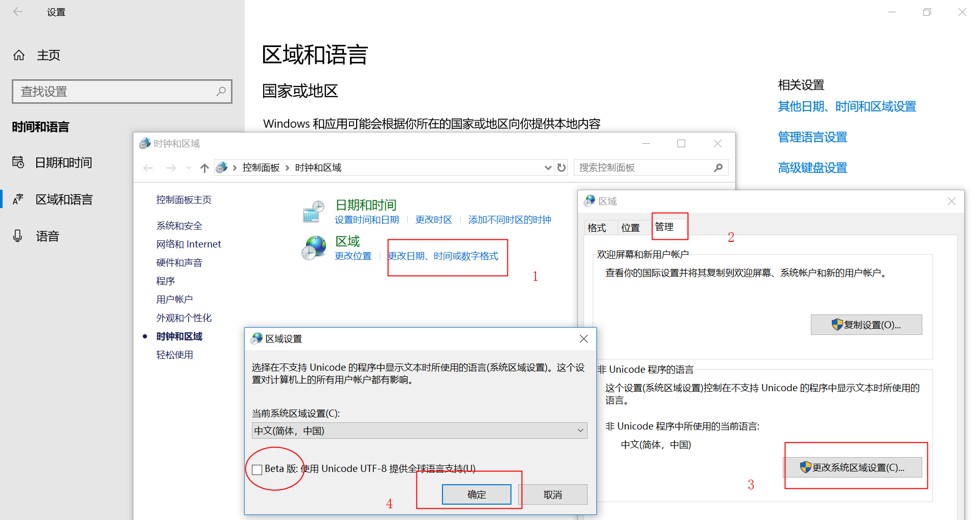Viewport: 980px width, 520px height.
Task: Click the globe icon beside 区域
Action: click(x=313, y=247)
